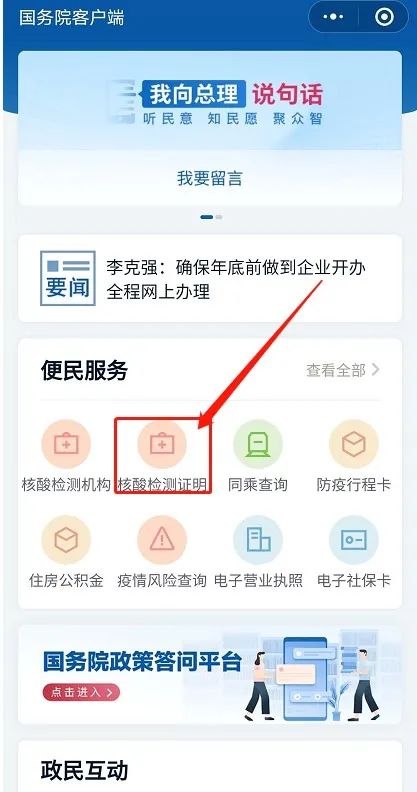Close mini program via circle target button
The width and height of the screenshot is (417, 792).
click(x=384, y=17)
